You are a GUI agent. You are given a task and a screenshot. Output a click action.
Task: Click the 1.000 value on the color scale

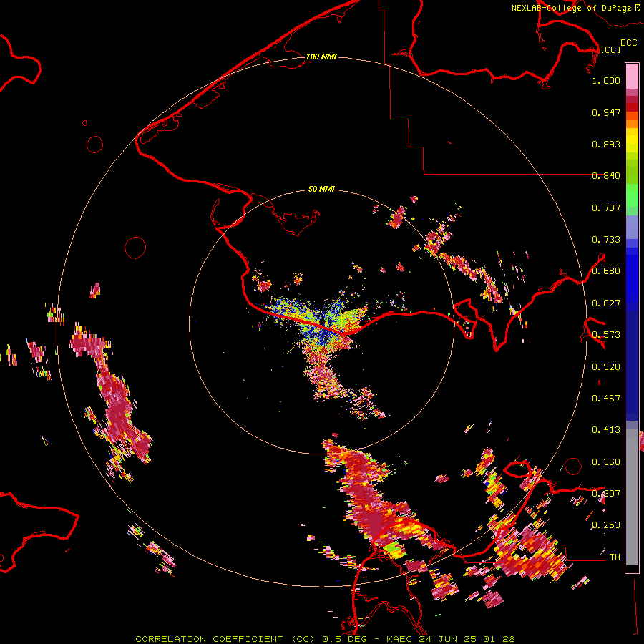point(606,80)
